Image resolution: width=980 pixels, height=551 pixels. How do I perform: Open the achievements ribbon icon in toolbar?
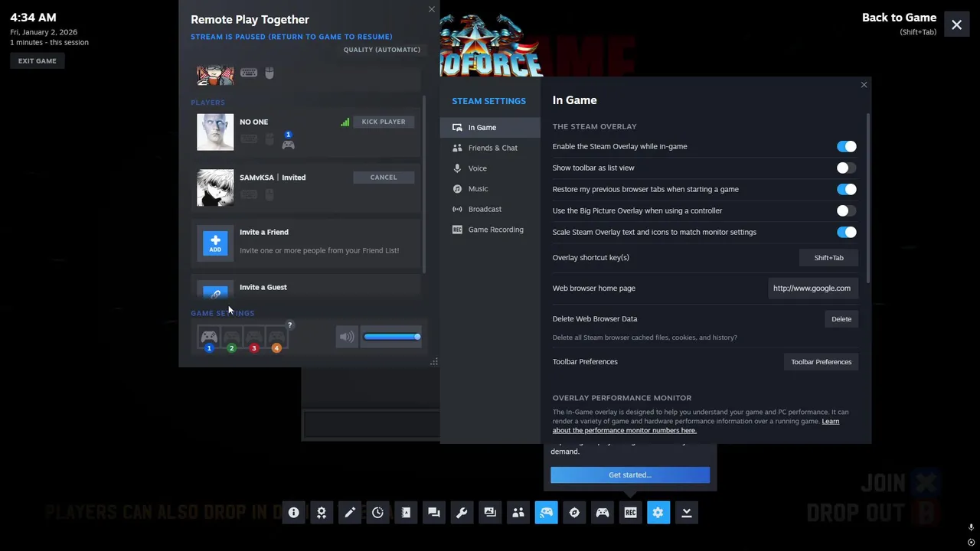tap(322, 513)
